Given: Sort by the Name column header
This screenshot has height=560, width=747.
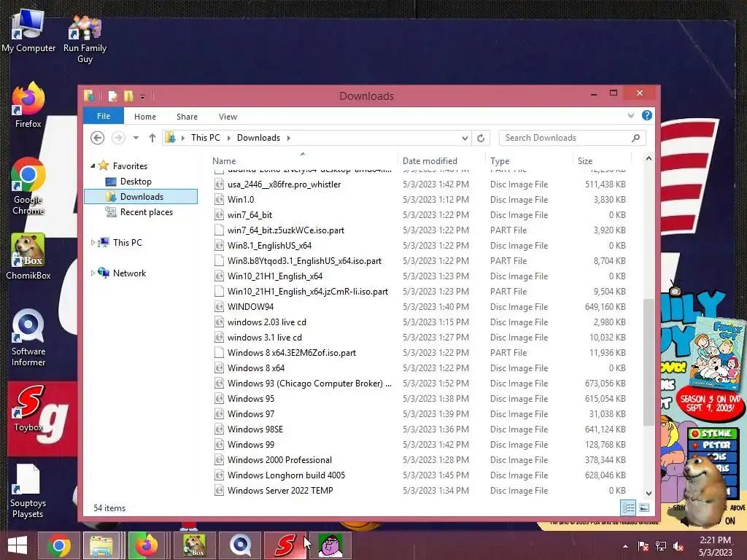Looking at the screenshot, I should [x=303, y=161].
